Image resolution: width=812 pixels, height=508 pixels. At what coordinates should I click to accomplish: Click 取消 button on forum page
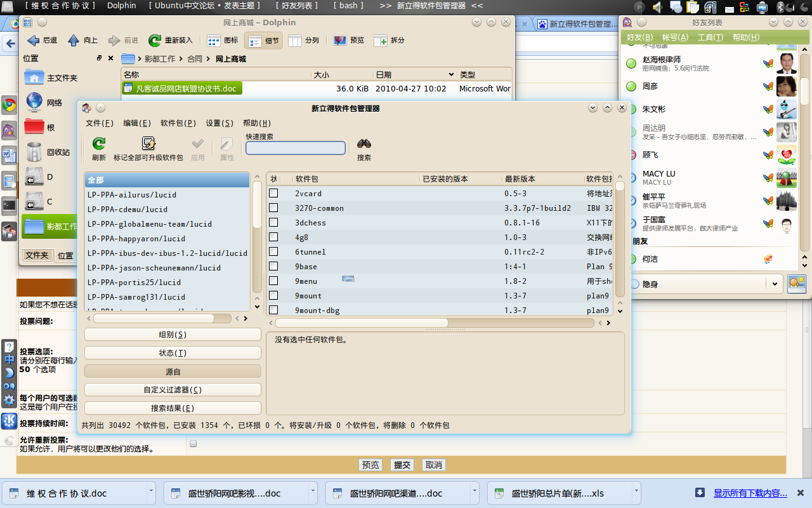click(434, 465)
